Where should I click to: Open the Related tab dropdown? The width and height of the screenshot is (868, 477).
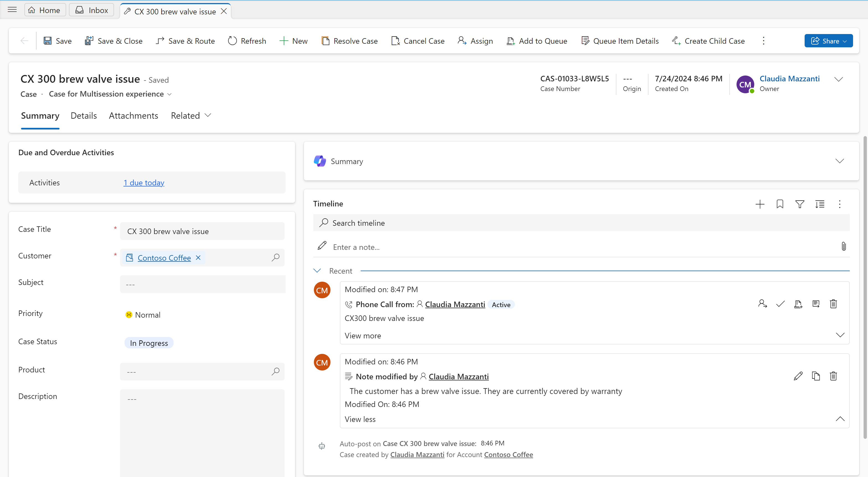[x=191, y=116]
